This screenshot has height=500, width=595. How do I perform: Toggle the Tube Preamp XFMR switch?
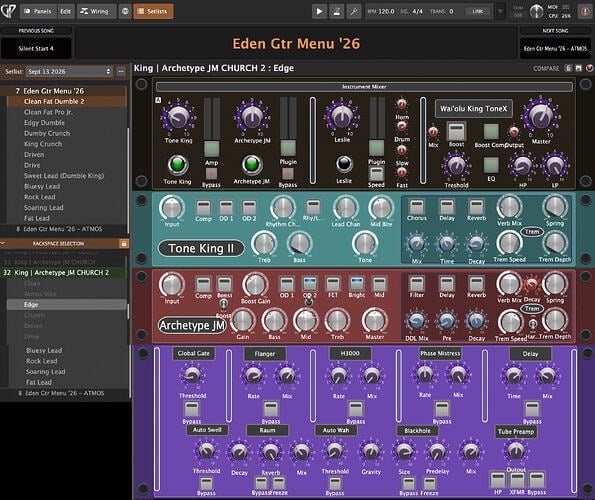click(x=517, y=480)
